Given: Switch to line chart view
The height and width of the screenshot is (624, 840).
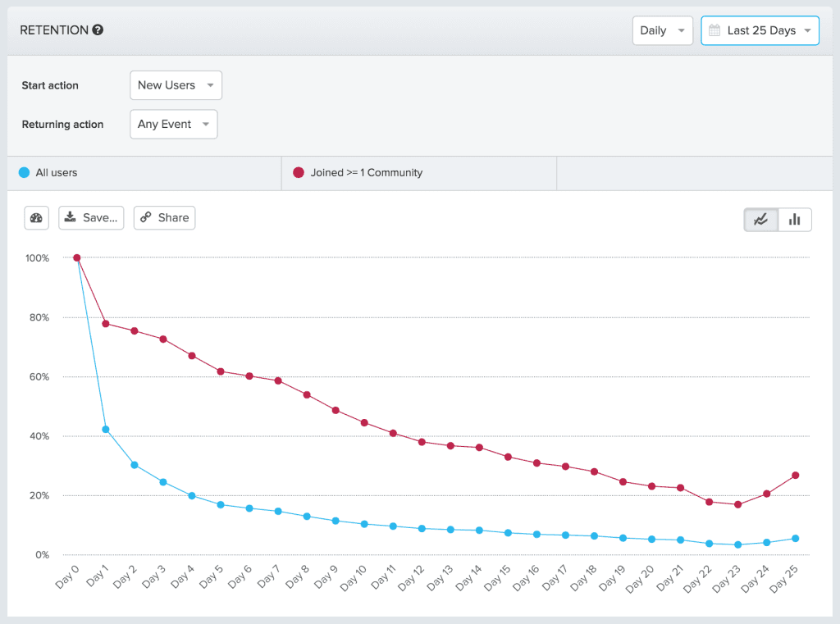Looking at the screenshot, I should tap(760, 220).
